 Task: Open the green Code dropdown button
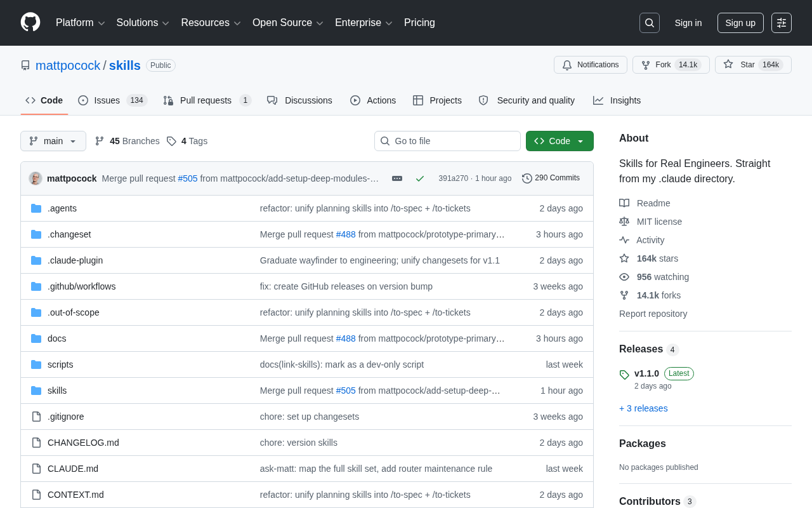[560, 141]
